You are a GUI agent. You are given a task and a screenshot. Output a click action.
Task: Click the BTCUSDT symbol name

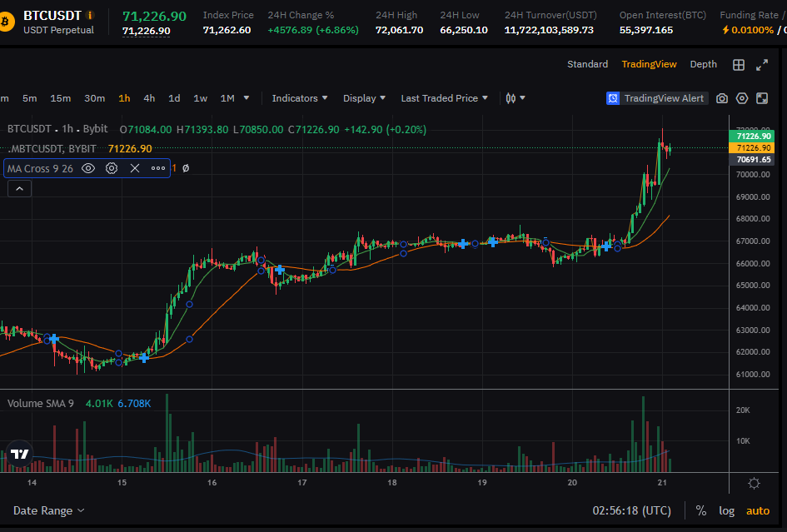pyautogui.click(x=52, y=15)
